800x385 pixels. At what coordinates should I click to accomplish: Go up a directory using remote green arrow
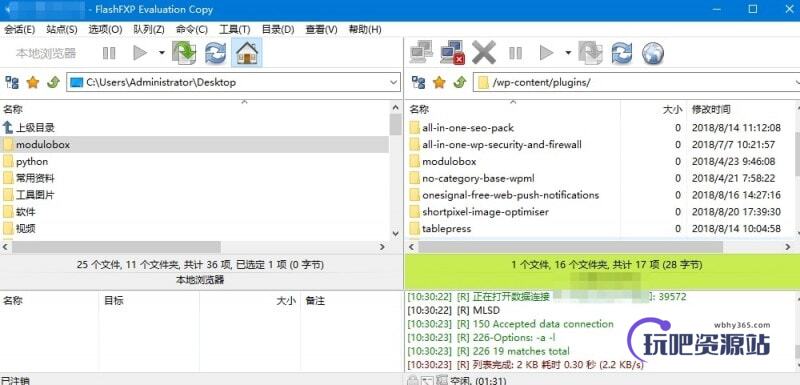[460, 82]
